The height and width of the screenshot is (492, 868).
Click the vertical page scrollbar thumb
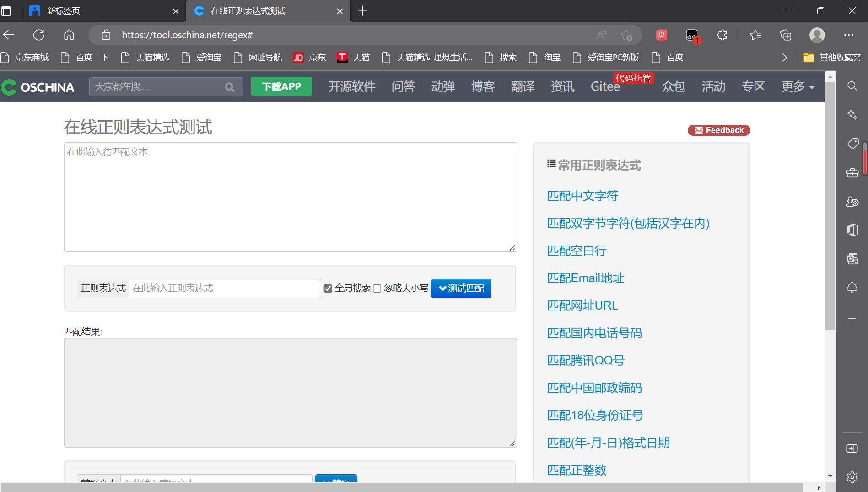pos(830,206)
